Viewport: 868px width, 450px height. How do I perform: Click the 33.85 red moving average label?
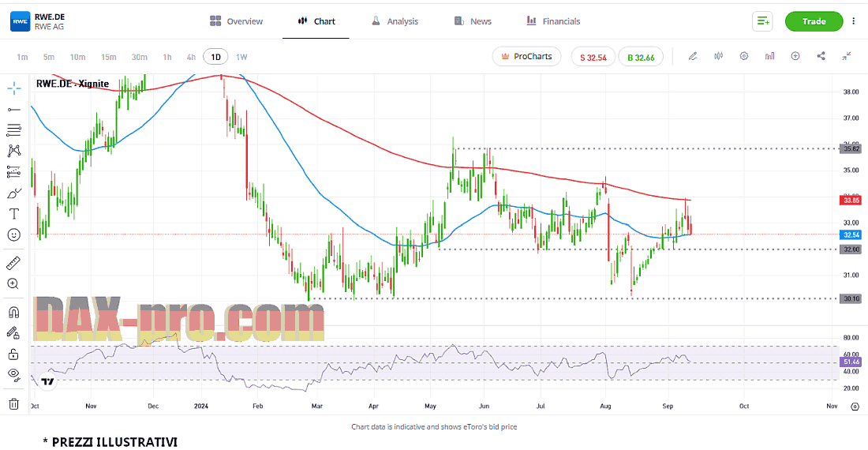pos(851,200)
